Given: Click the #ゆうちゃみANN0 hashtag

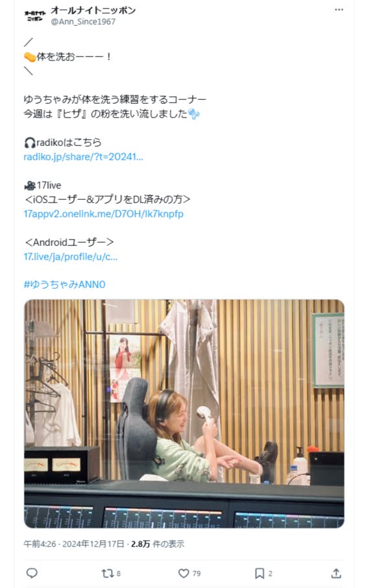Looking at the screenshot, I should (64, 284).
